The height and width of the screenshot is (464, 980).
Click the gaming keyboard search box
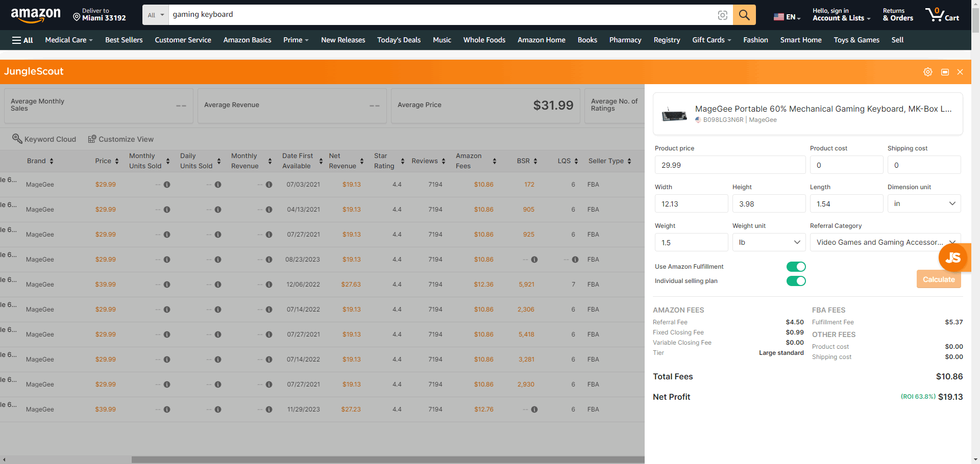click(x=442, y=15)
